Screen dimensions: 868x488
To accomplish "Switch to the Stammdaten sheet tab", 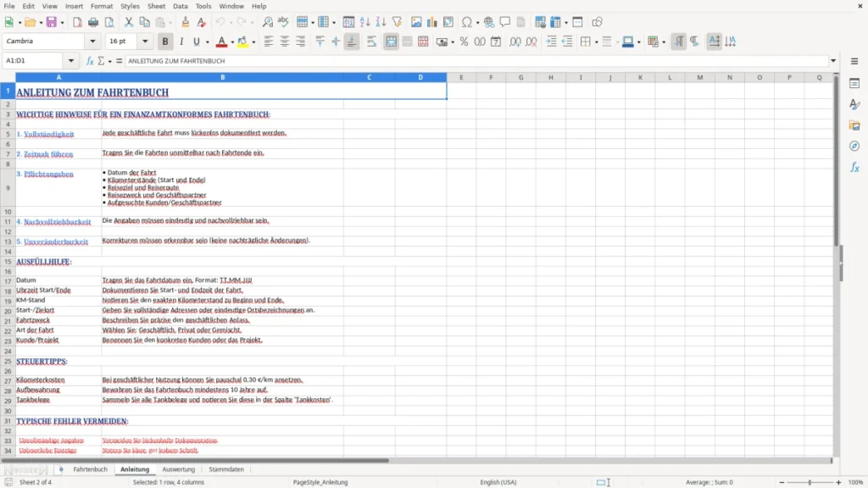I will click(225, 469).
